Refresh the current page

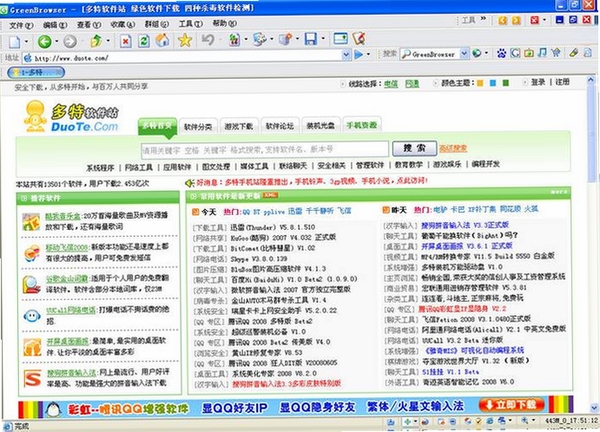click(143, 41)
